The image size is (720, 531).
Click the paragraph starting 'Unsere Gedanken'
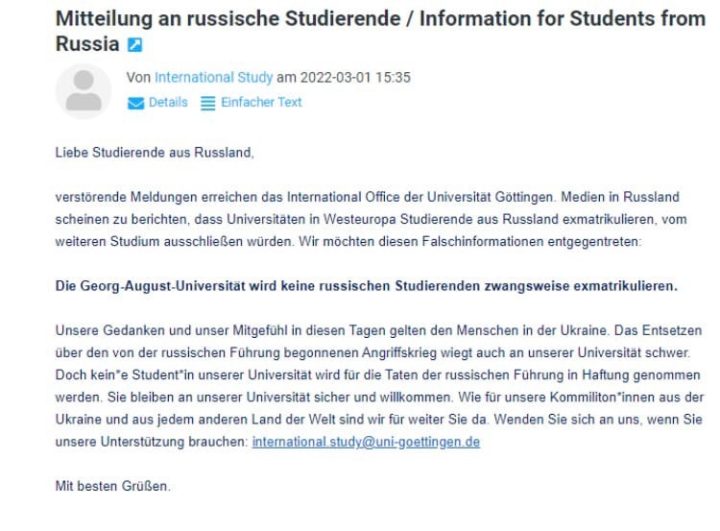379,386
